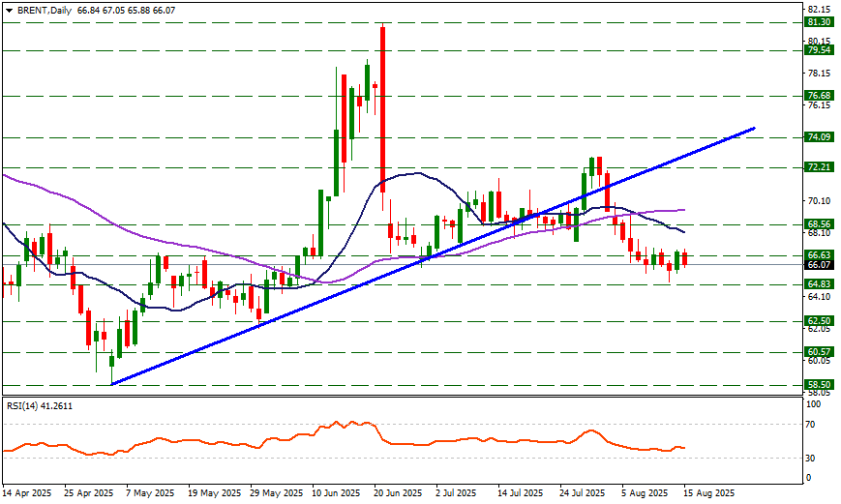
Task: Select the current price 66.07 label
Action: click(x=820, y=265)
